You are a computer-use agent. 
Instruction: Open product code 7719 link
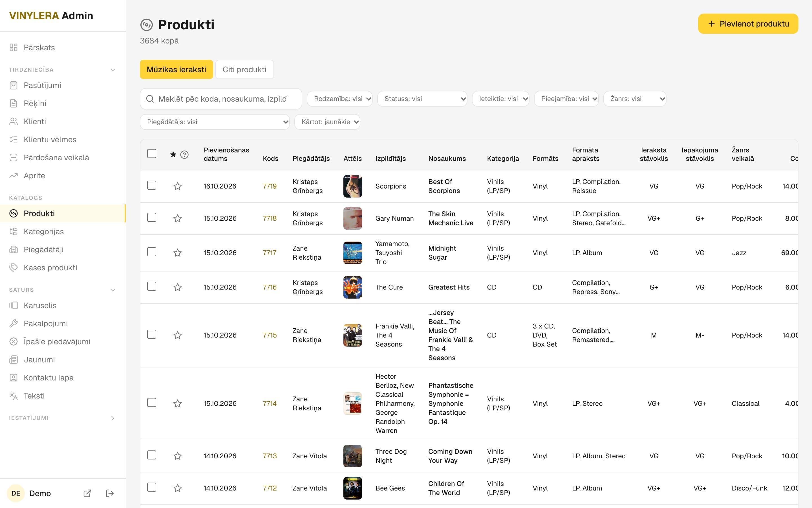coord(270,186)
